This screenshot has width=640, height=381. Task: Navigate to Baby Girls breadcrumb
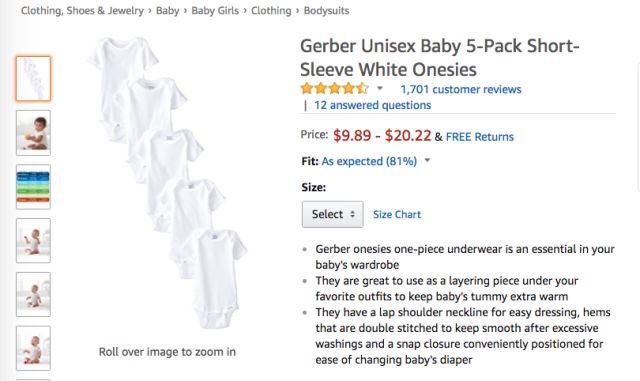point(215,11)
